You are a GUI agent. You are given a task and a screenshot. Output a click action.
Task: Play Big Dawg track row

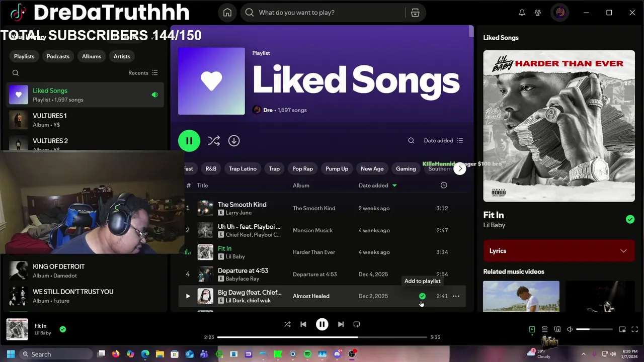pyautogui.click(x=188, y=296)
